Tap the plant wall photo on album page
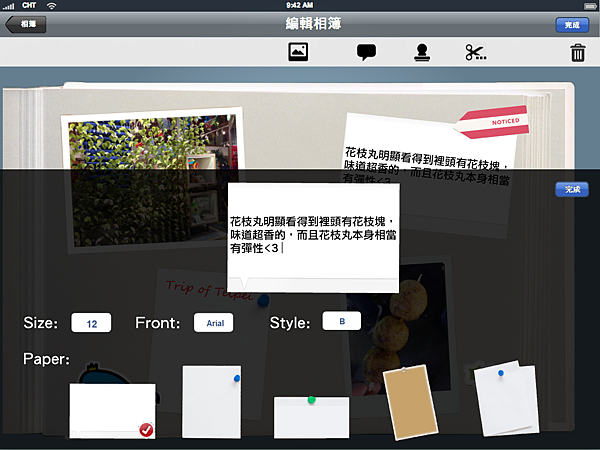This screenshot has width=600, height=450. (152, 180)
